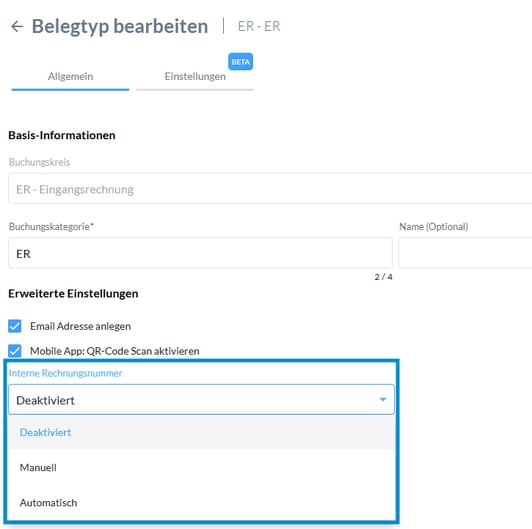Focus the Name (Optional) input field

point(465,253)
